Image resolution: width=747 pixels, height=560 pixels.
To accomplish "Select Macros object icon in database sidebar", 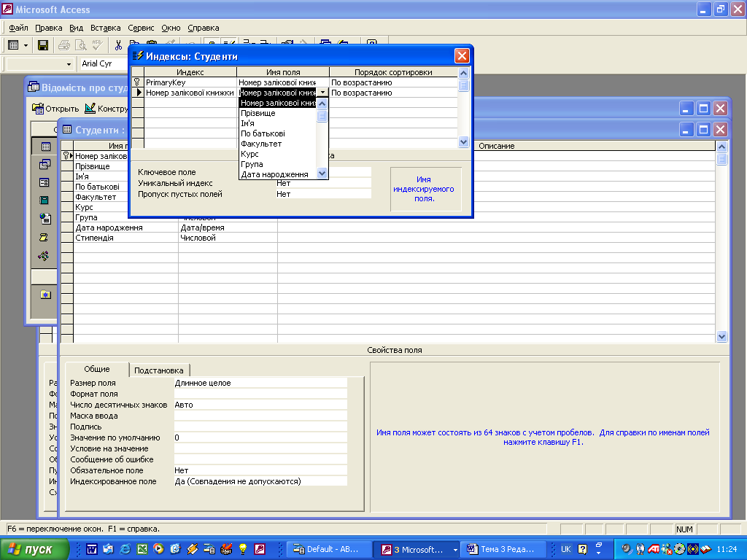I will 44,237.
